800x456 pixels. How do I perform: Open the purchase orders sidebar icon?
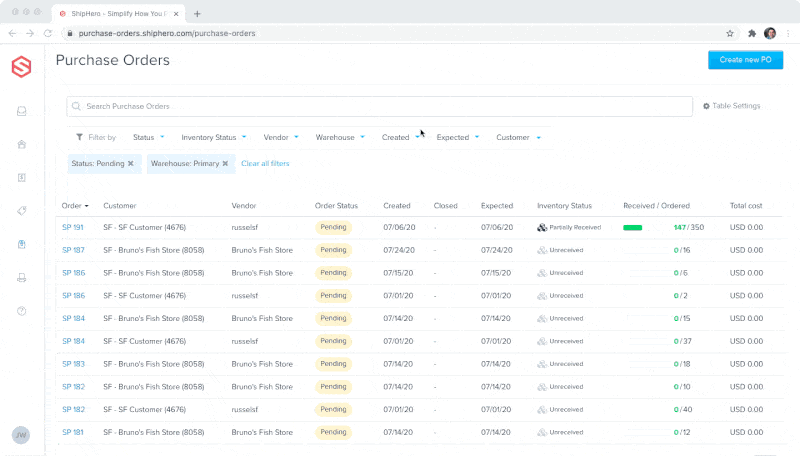click(x=21, y=244)
